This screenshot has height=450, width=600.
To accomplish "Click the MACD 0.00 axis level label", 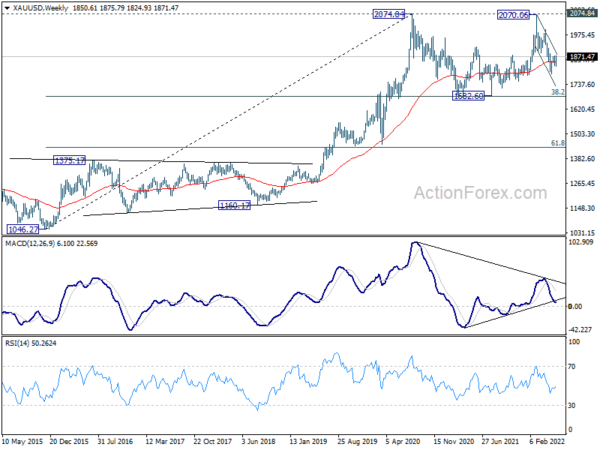I will point(576,307).
